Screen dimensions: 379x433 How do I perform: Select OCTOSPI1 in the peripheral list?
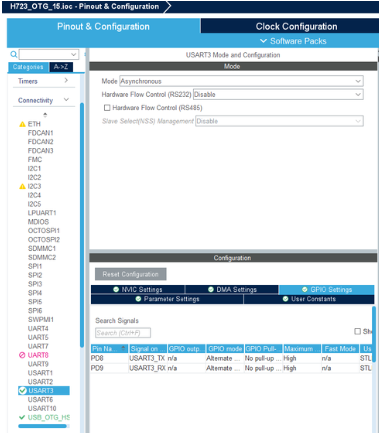(44, 231)
